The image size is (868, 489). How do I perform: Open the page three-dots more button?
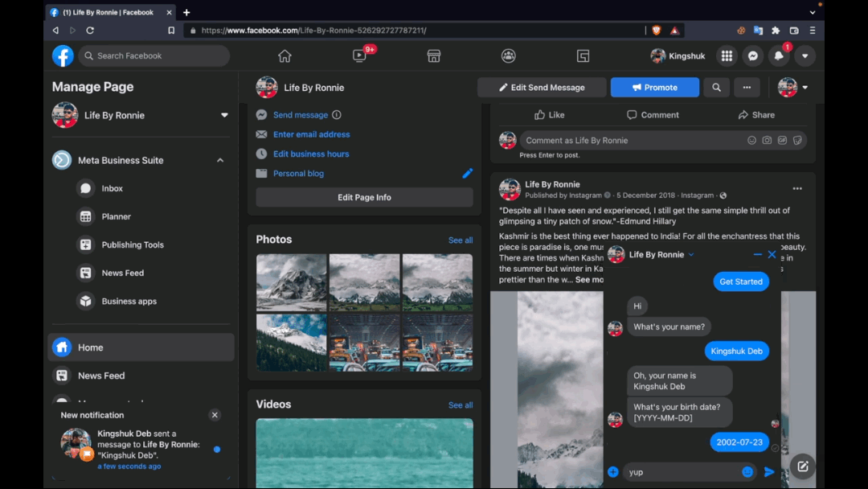pyautogui.click(x=747, y=88)
